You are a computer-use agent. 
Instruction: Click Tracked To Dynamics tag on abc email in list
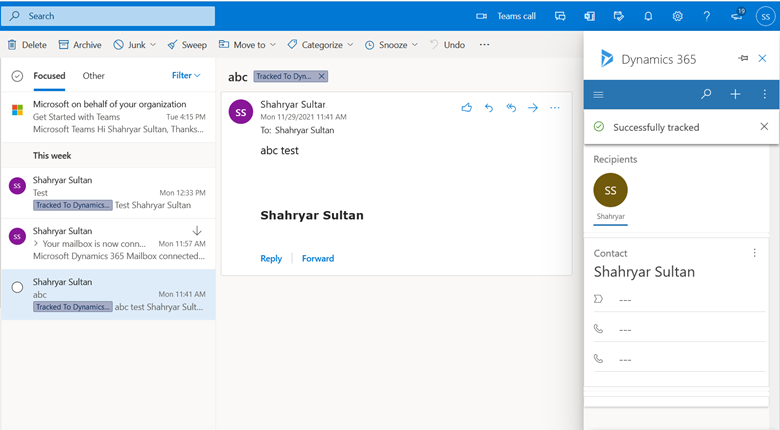[x=73, y=307]
